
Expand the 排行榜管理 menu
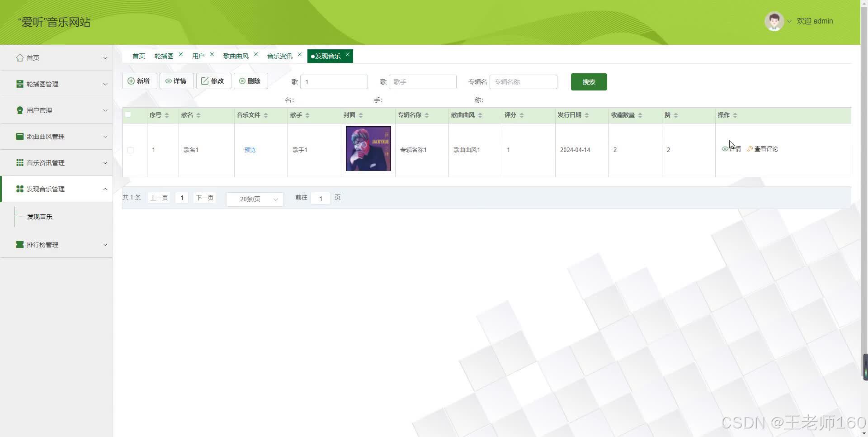pos(105,245)
